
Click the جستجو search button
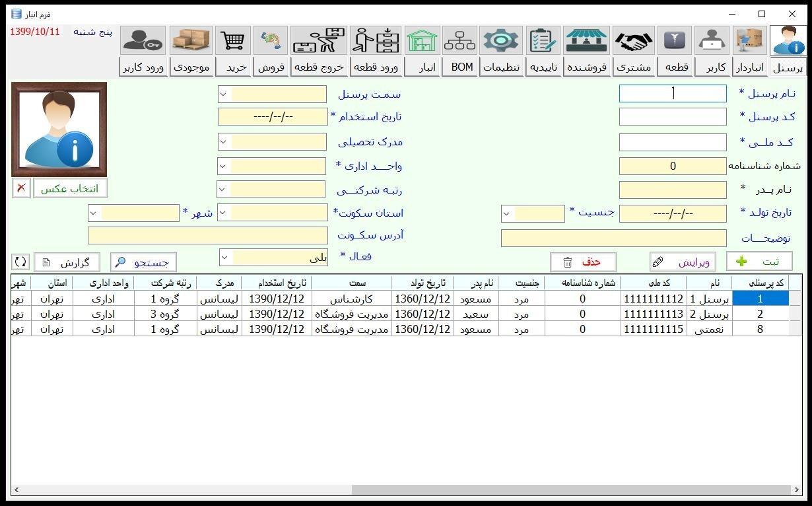[x=143, y=262]
